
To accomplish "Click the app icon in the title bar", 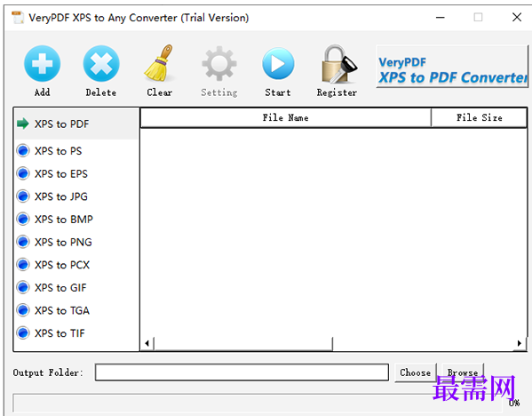I will tap(18, 18).
